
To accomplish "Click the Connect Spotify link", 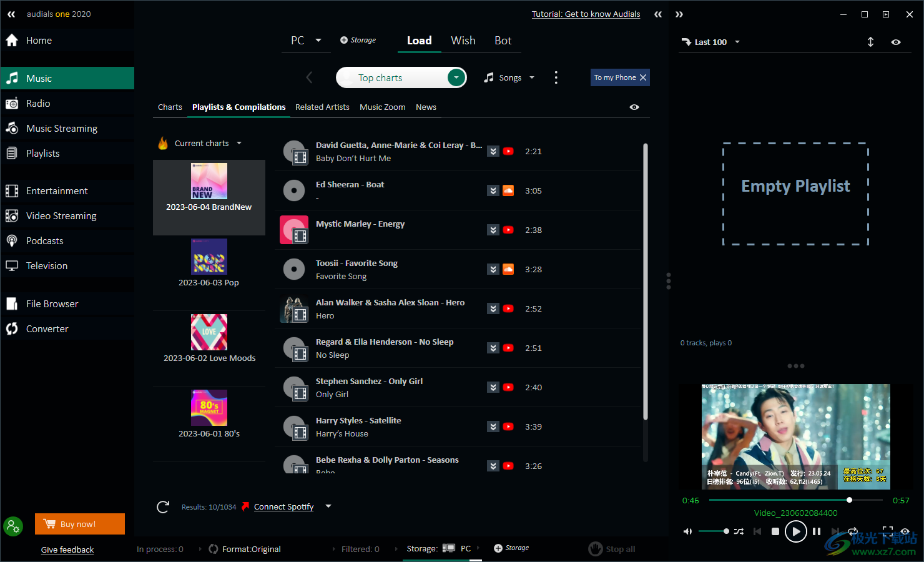I will pyautogui.click(x=284, y=507).
